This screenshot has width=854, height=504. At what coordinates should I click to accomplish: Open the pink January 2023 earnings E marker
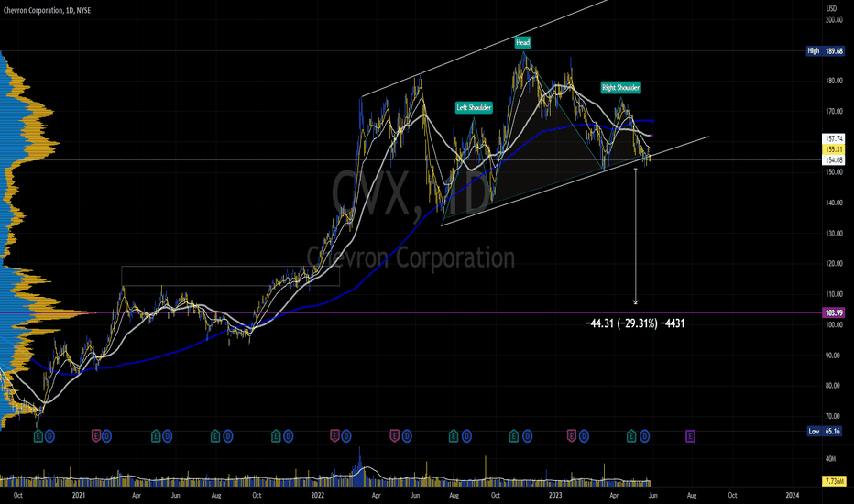[x=572, y=436]
